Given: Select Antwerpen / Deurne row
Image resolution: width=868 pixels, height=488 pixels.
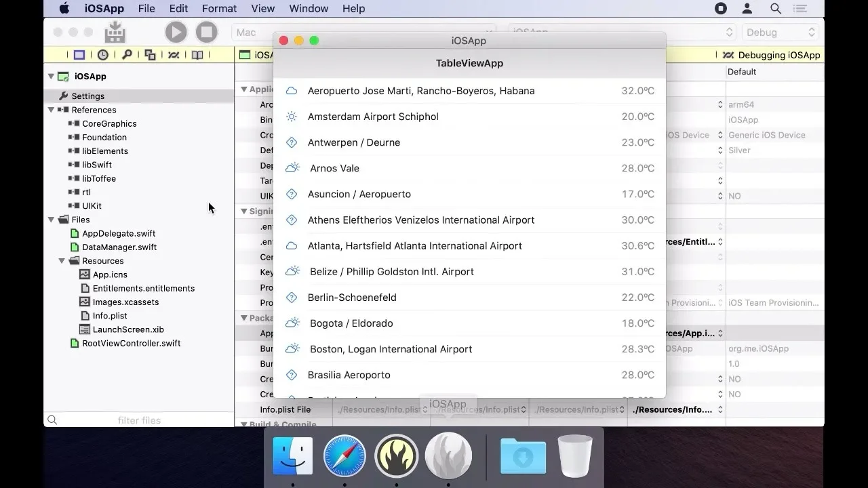Looking at the screenshot, I should point(469,142).
